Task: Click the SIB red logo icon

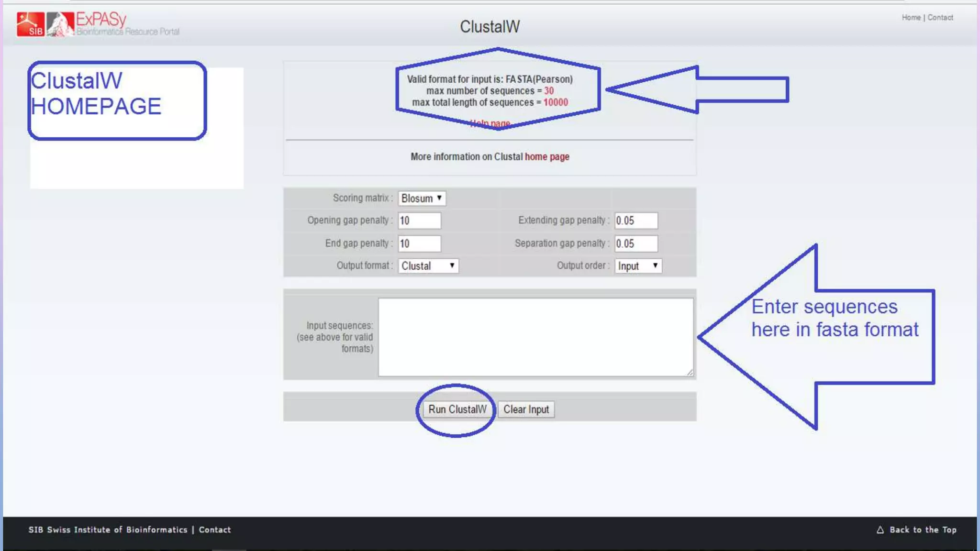Action: pos(30,24)
